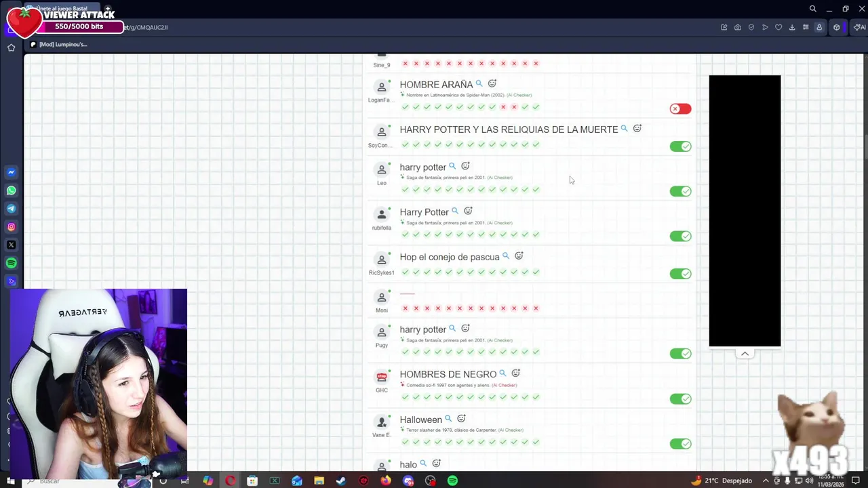This screenshot has width=868, height=488.
Task: Open X (Twitter) in the browser sidebar
Action: [11, 245]
